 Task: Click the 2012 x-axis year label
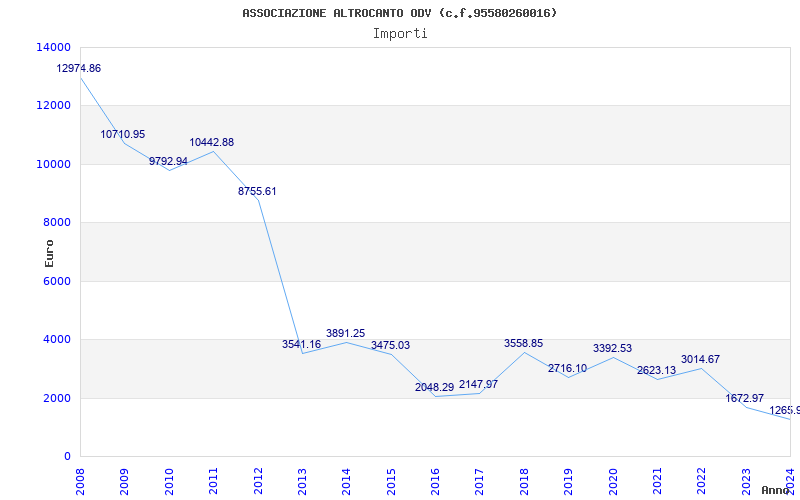pyautogui.click(x=258, y=479)
